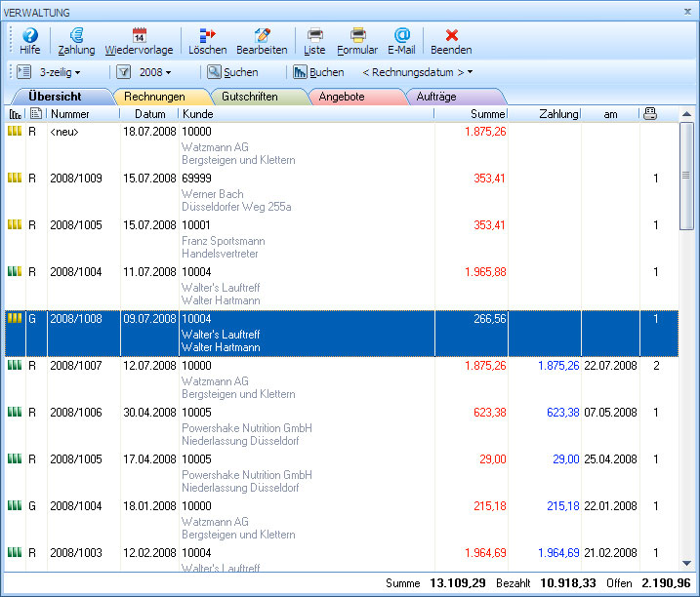Screen dimensions: 700x597
Task: Click payment date 21.02.2008
Action: (x=610, y=553)
